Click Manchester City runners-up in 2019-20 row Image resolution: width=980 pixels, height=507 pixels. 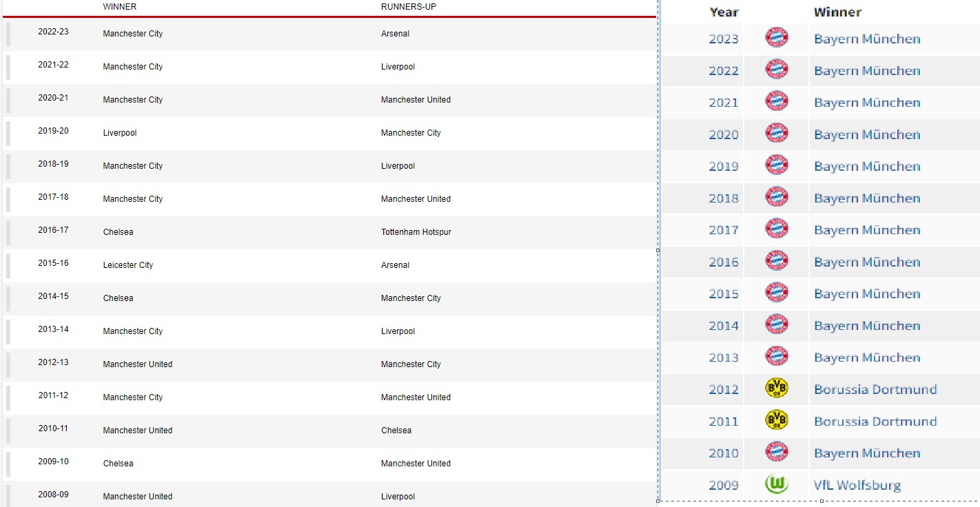(411, 133)
